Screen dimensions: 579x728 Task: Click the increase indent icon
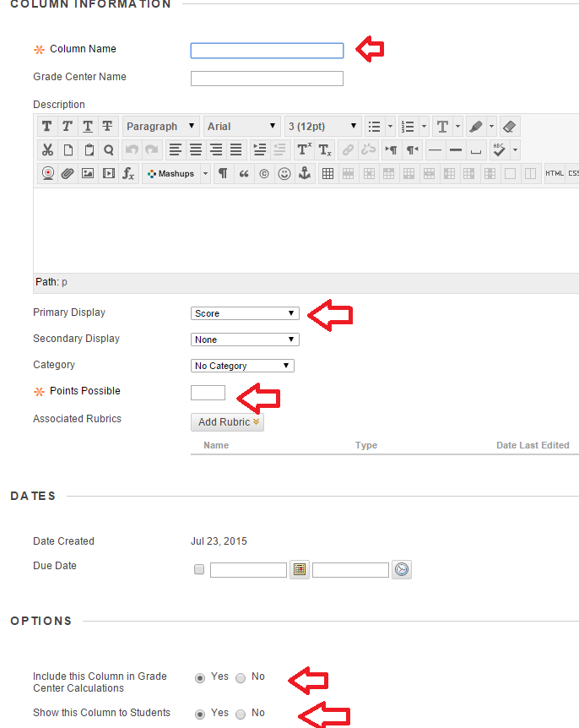[x=259, y=150]
